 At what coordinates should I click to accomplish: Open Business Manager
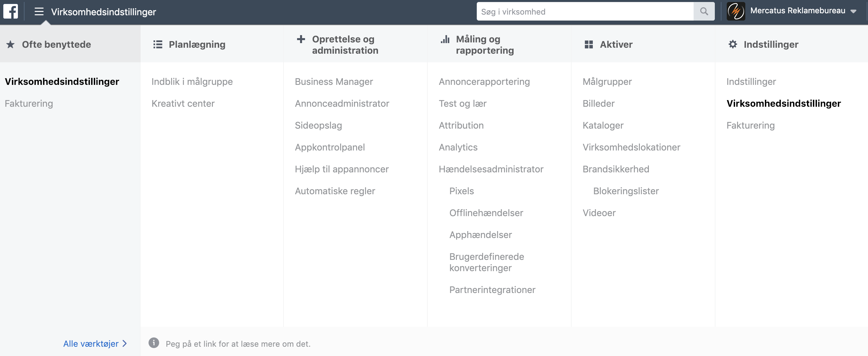[334, 81]
